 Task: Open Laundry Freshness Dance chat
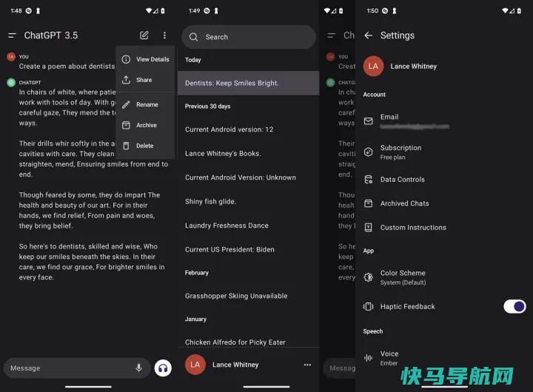pyautogui.click(x=249, y=225)
